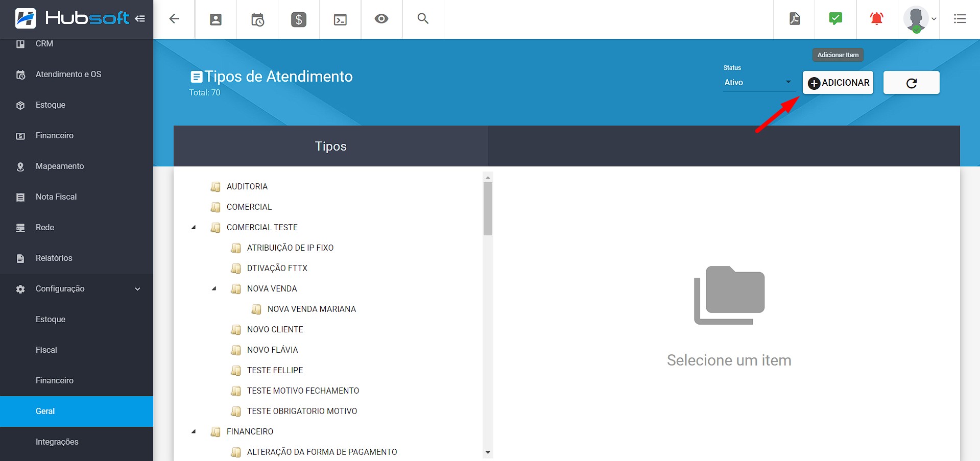980x461 pixels.
Task: Click the dollar sign financial icon
Action: (299, 19)
